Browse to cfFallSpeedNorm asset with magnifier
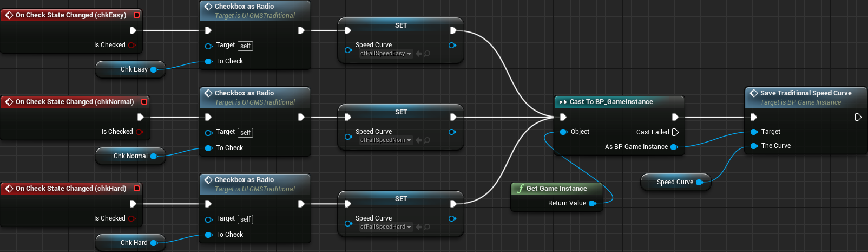Viewport: 868px width, 252px height. [x=427, y=140]
